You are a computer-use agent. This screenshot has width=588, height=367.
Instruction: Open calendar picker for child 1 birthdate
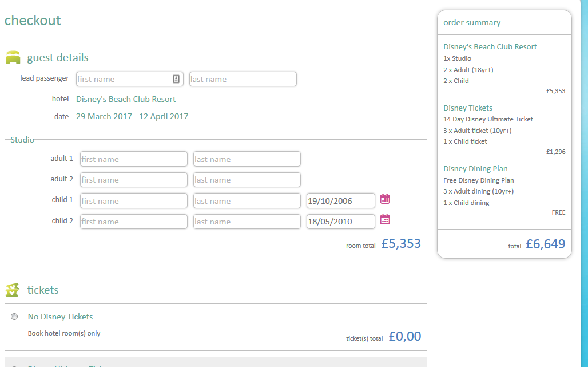click(385, 199)
